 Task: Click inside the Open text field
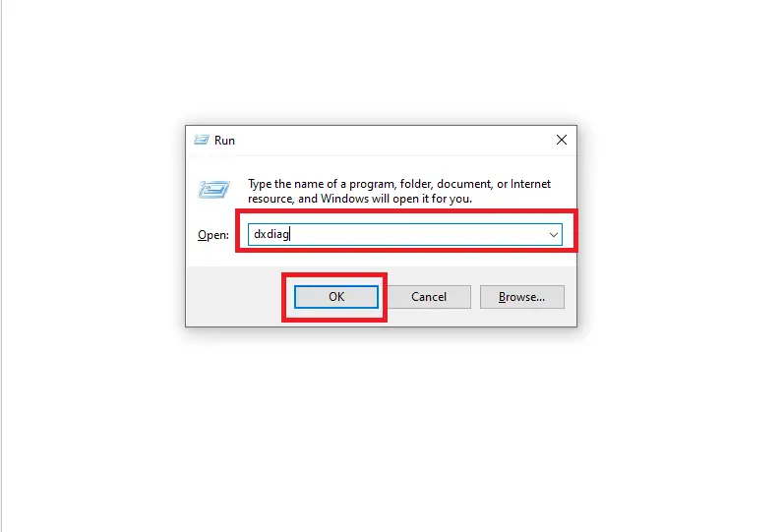click(x=405, y=235)
